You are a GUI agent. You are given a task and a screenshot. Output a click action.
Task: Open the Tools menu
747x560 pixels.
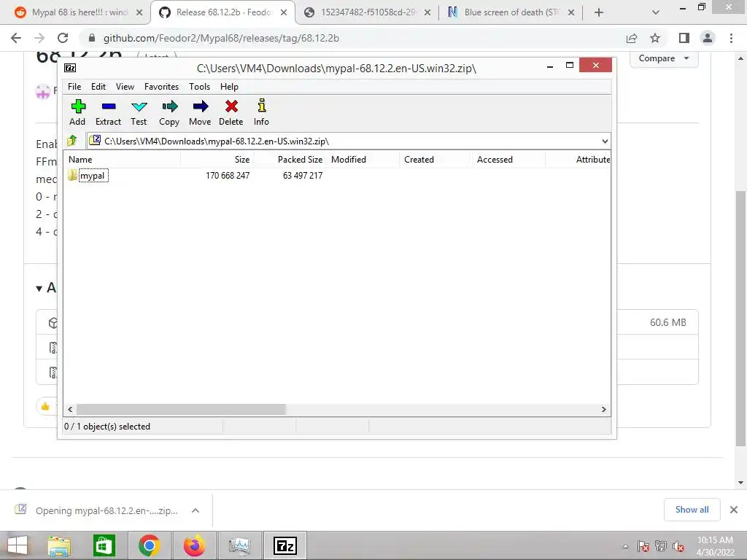pyautogui.click(x=199, y=87)
